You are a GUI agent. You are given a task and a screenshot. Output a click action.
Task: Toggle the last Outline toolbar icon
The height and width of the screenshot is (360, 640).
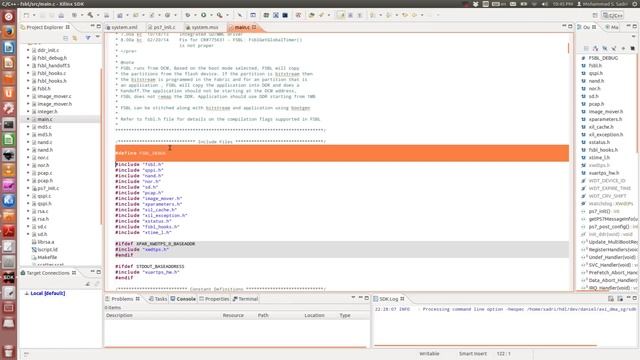(x=633, y=48)
